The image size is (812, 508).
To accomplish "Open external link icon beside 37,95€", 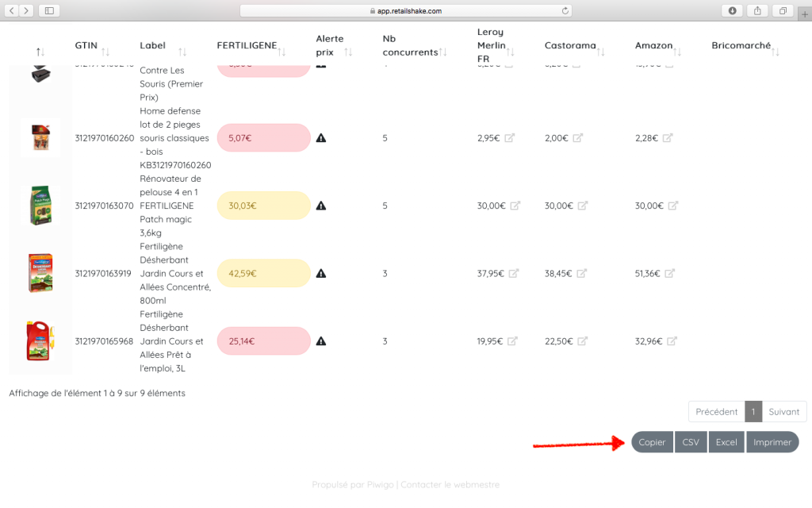I will [514, 273].
